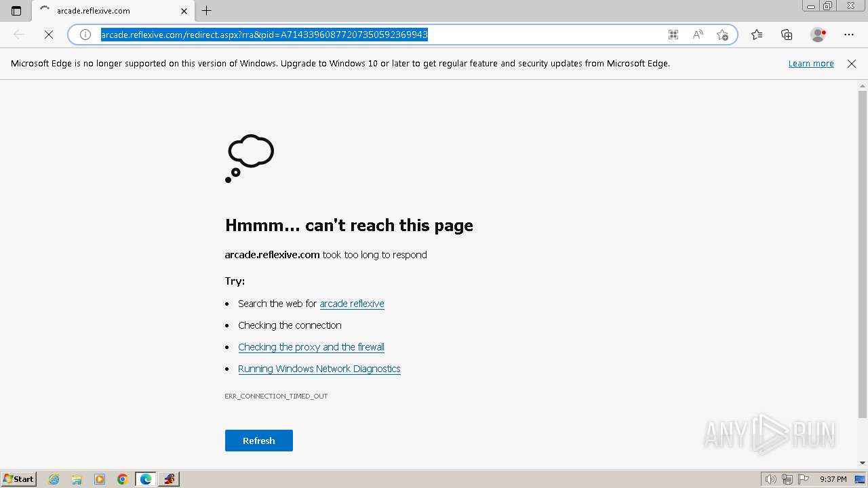Open the last pinned app in taskbar

(x=169, y=479)
